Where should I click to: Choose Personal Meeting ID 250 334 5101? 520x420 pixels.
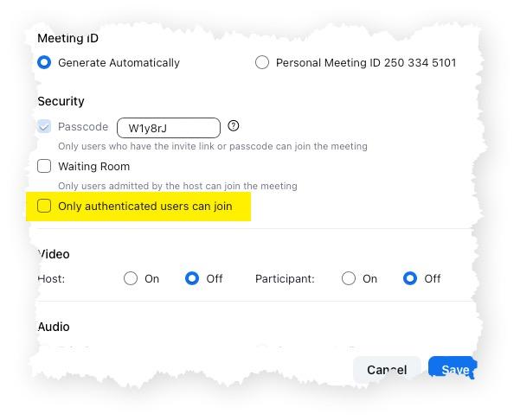[x=262, y=62]
